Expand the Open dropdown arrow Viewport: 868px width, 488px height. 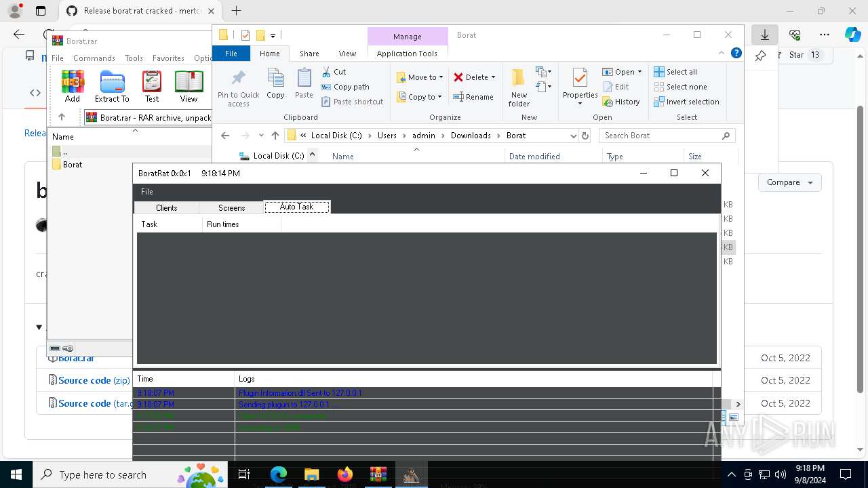pyautogui.click(x=639, y=72)
